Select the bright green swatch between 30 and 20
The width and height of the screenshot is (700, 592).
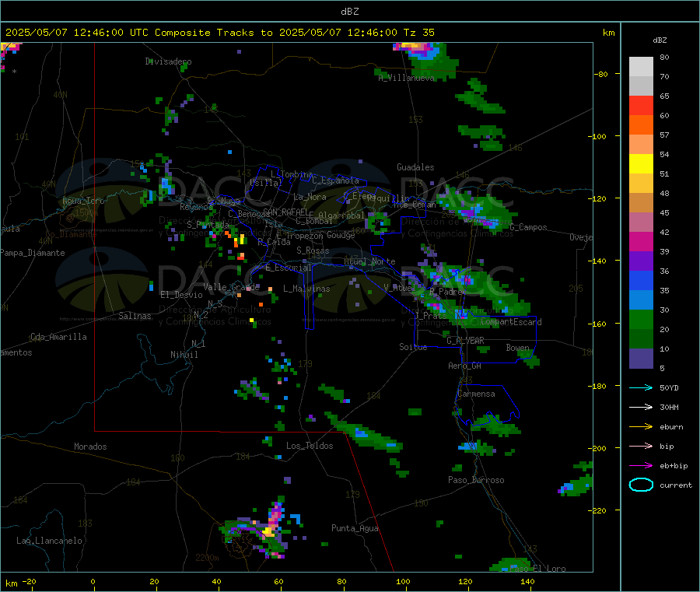(x=641, y=319)
